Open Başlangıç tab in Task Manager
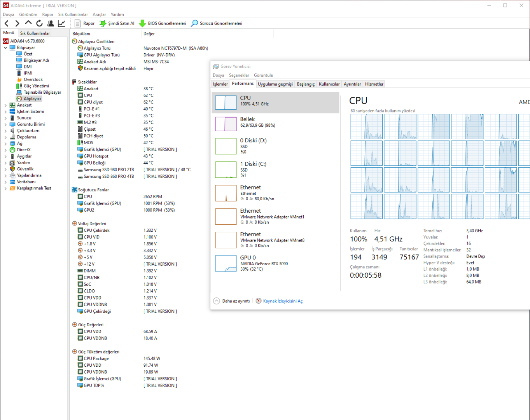Viewport: 530px width, 420px height. pos(306,84)
